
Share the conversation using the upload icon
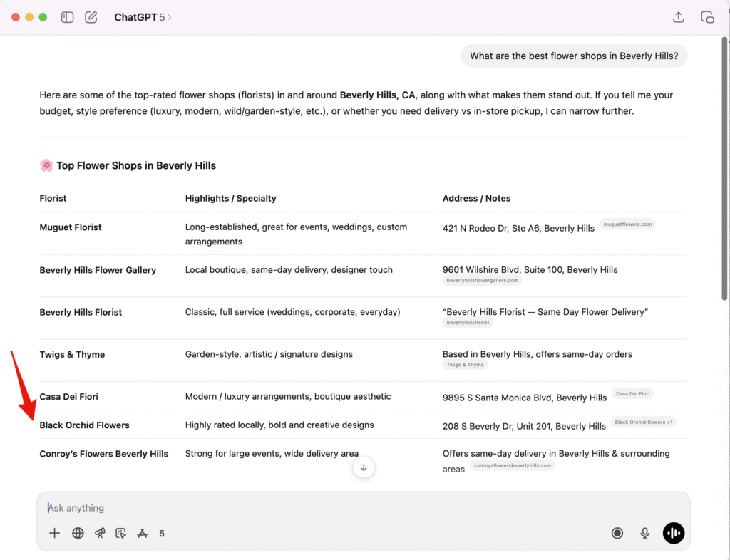click(x=678, y=16)
